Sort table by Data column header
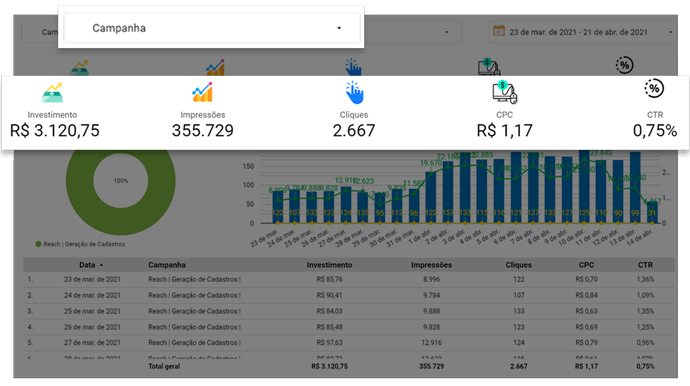Viewport: 690px width, 386px height. tap(87, 265)
